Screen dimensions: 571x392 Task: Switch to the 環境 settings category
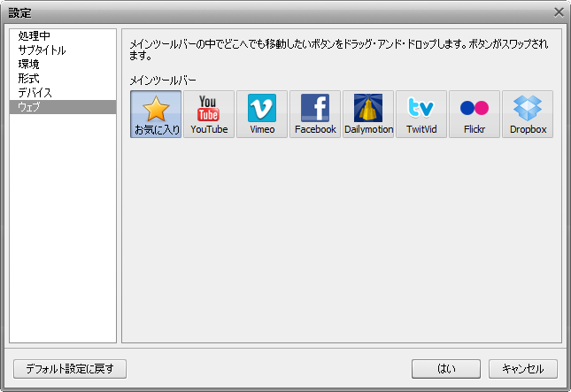point(63,65)
